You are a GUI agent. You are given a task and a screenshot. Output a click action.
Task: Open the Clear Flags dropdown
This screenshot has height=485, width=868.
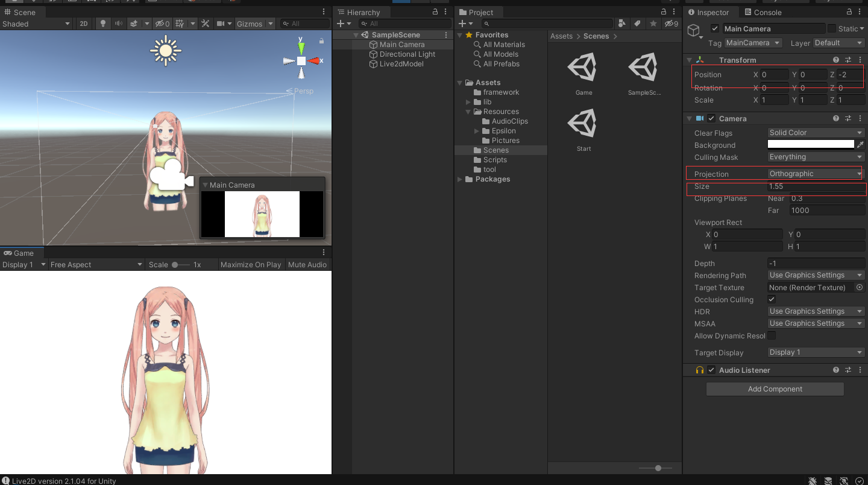(x=815, y=132)
